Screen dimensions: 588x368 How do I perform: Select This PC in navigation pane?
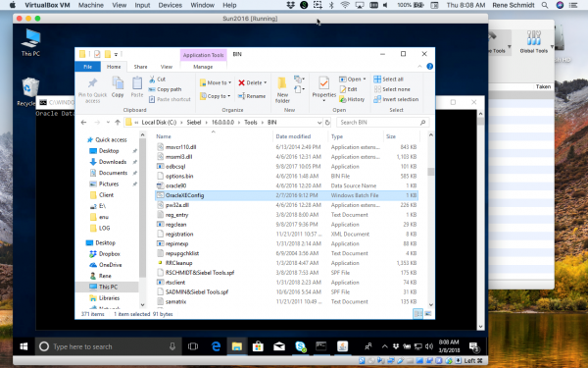pyautogui.click(x=108, y=287)
